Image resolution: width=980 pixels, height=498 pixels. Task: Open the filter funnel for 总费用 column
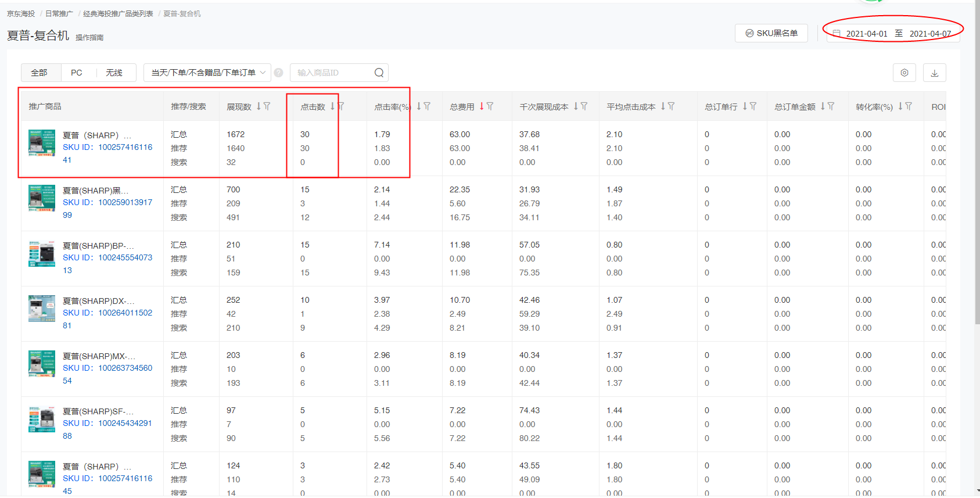pyautogui.click(x=490, y=106)
